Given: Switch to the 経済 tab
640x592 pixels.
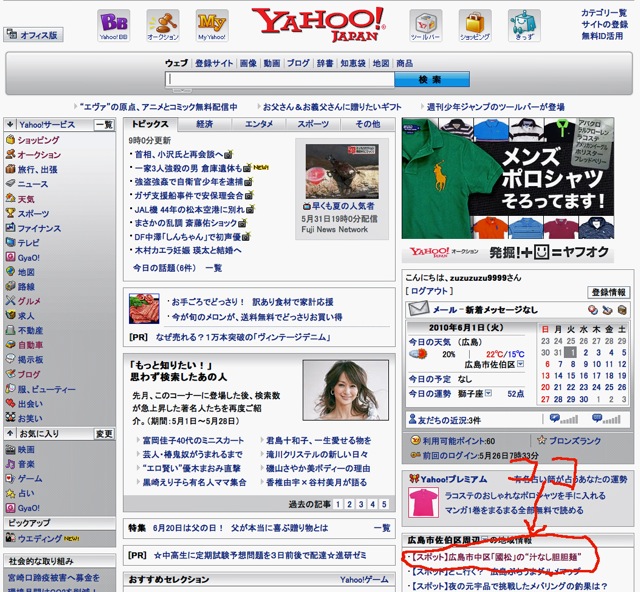Looking at the screenshot, I should 205,124.
